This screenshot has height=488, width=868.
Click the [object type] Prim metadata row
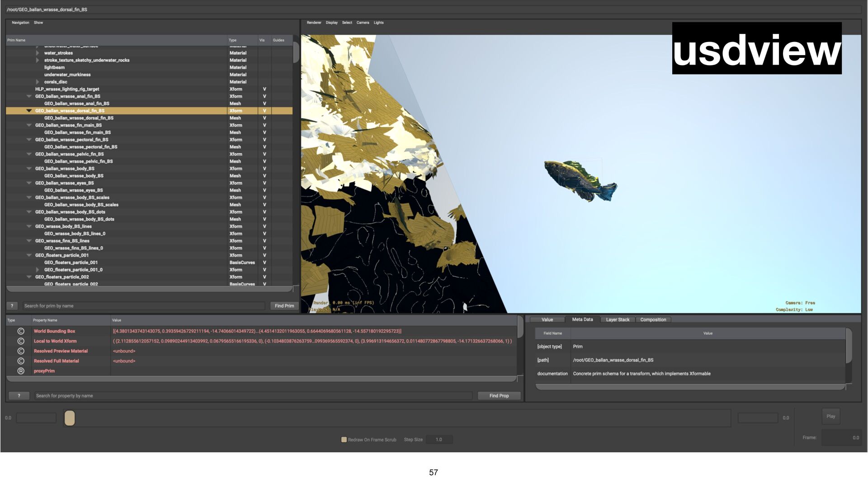[x=690, y=347]
